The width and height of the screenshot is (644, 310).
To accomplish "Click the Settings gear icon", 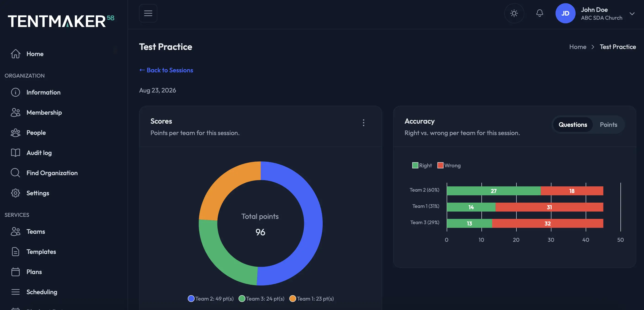I will [x=16, y=193].
